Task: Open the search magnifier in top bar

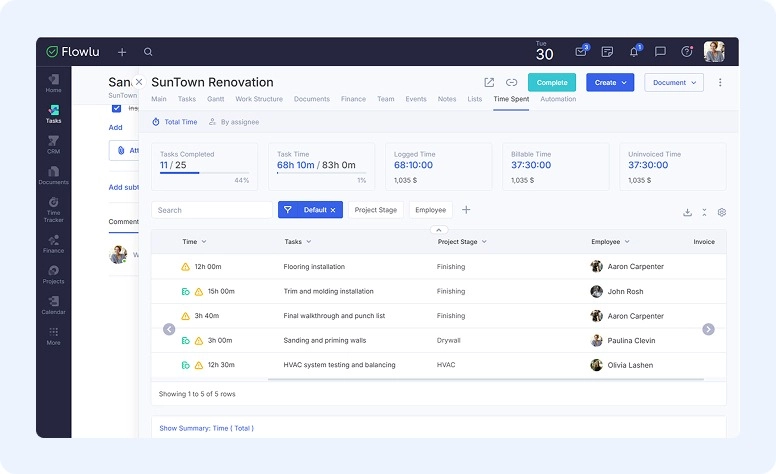Action: [148, 51]
